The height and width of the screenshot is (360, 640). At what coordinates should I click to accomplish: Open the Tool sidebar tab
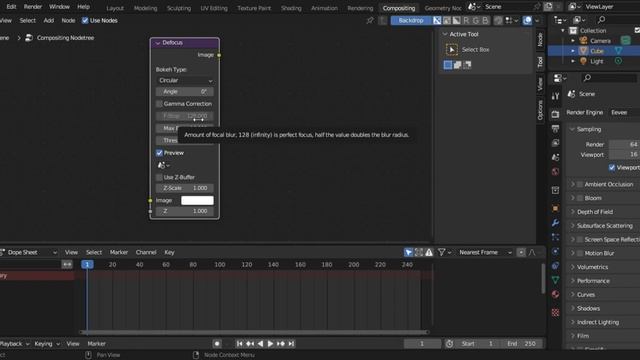540,62
